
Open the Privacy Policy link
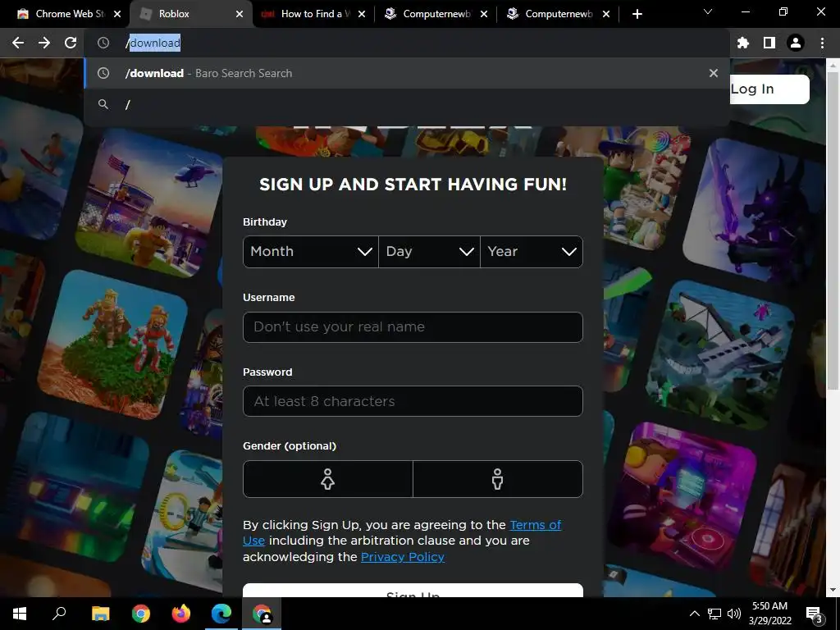coord(402,557)
